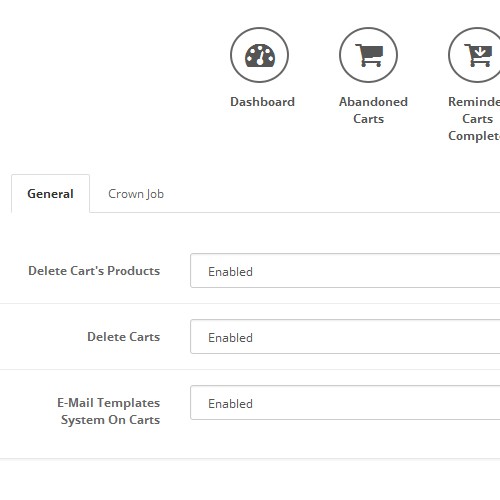Image resolution: width=500 pixels, height=500 pixels.
Task: Click the Abandoned Carts shopping cart icon
Action: [369, 55]
